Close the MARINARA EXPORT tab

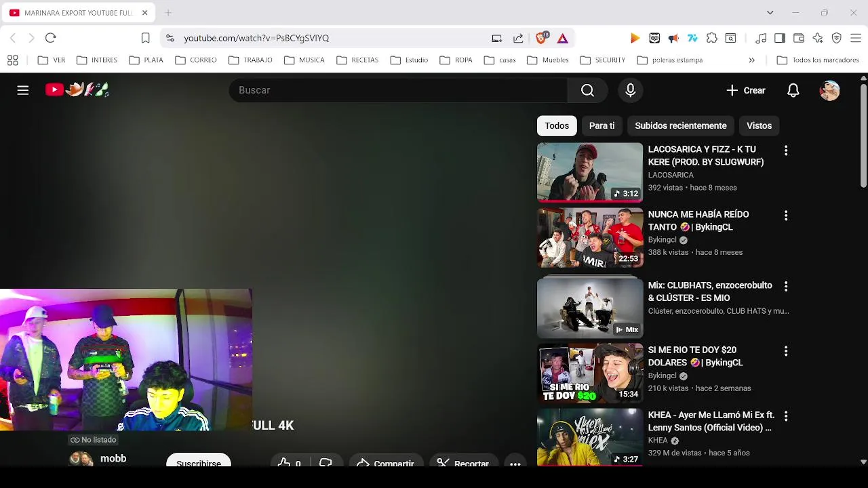pos(144,13)
